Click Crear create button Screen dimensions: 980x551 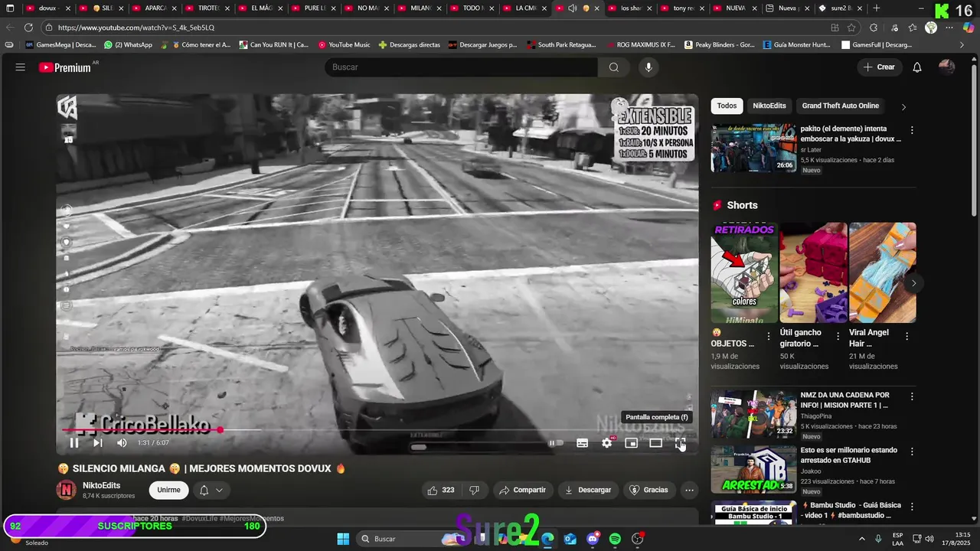click(879, 67)
